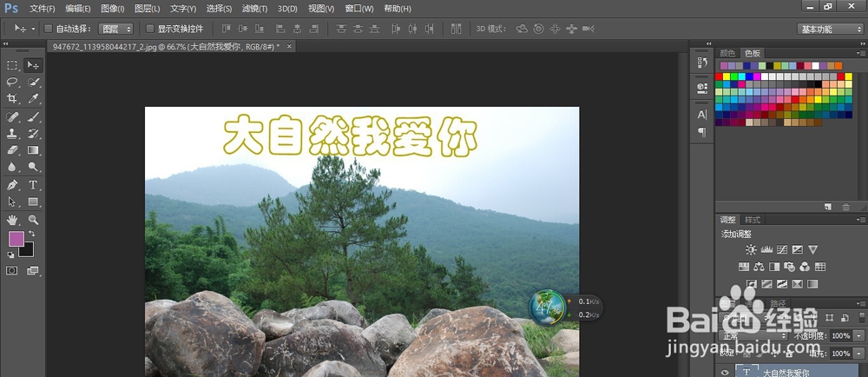This screenshot has height=377, width=868.
Task: Click the 不透明度 100% value field
Action: point(841,335)
